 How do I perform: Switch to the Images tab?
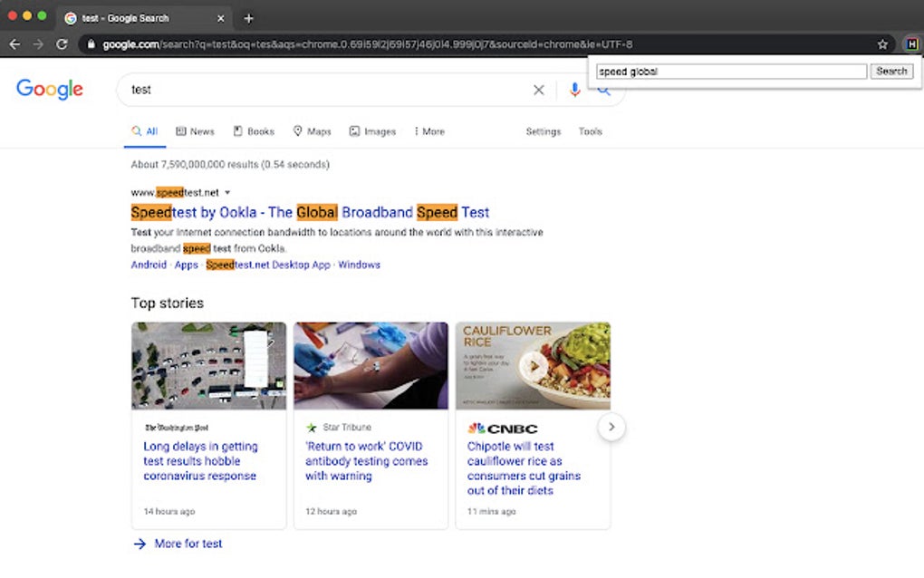372,131
